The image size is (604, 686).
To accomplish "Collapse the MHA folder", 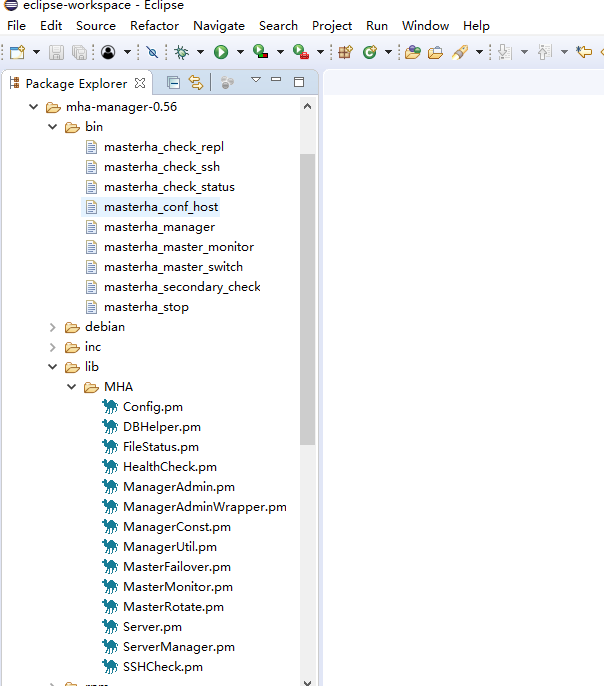I will coord(72,387).
